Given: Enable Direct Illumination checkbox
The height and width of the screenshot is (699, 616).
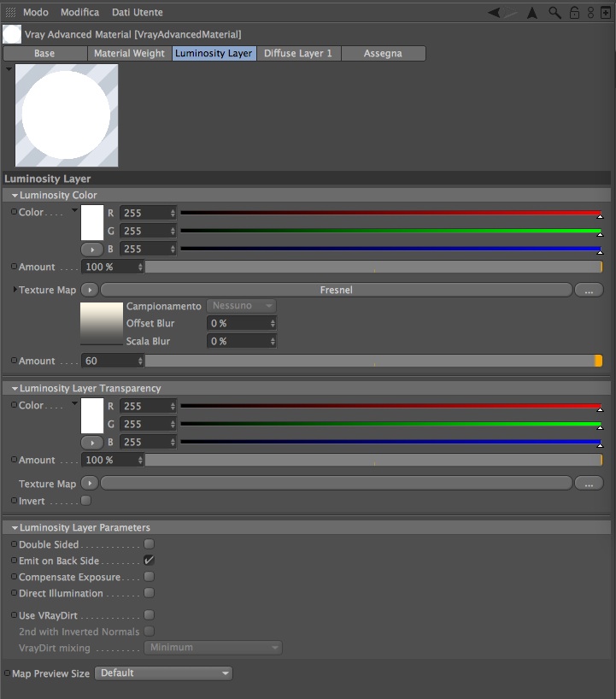Looking at the screenshot, I should click(x=150, y=592).
